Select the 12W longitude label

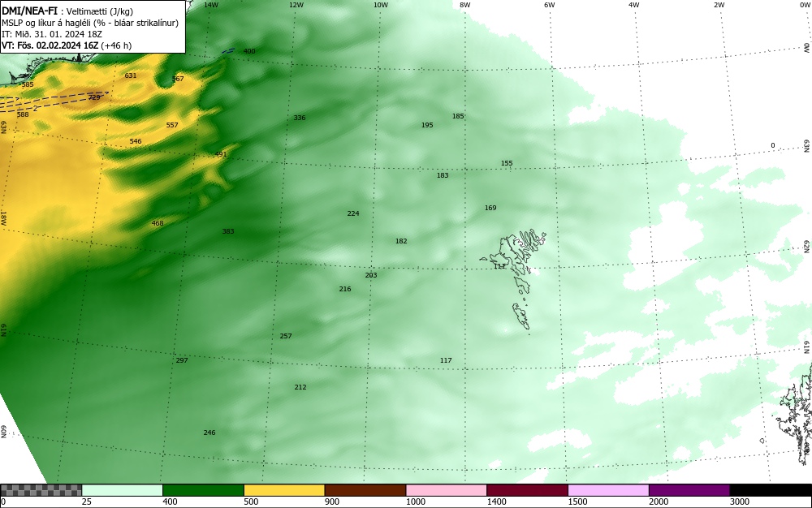coord(296,5)
